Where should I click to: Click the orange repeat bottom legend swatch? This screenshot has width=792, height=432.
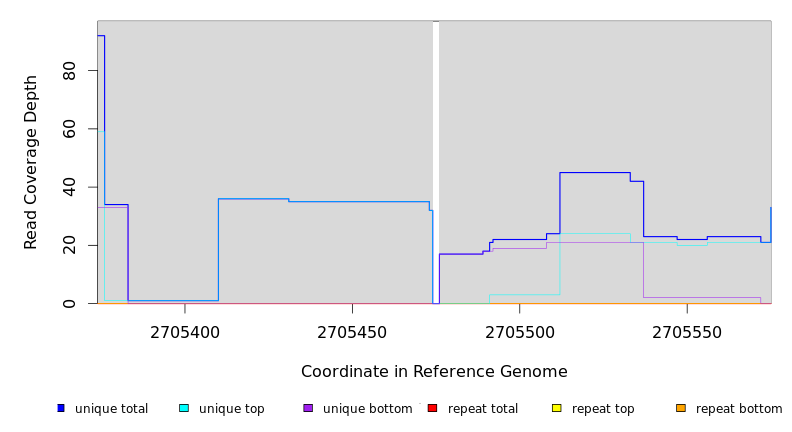681,408
